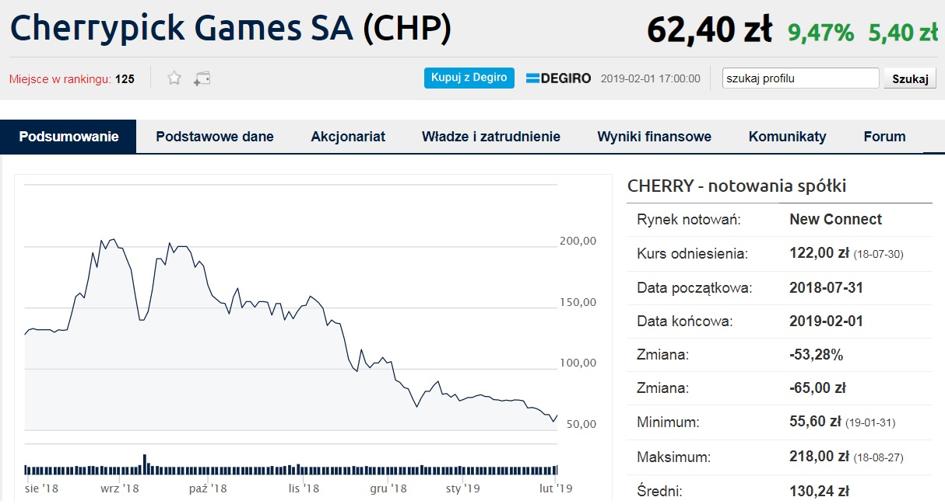Click the lut '19 axis label
Screen dimensions: 945x504
(556, 488)
